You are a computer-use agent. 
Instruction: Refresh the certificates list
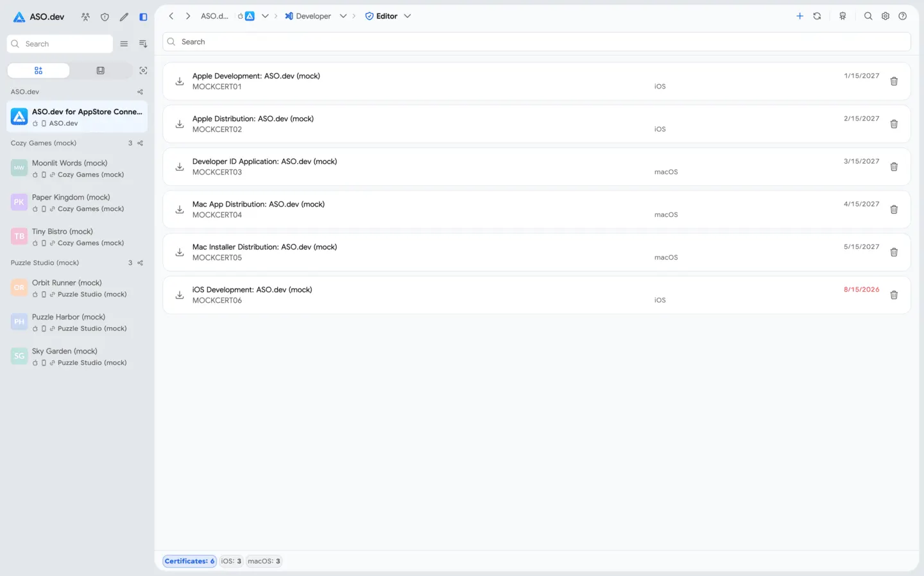click(x=817, y=16)
